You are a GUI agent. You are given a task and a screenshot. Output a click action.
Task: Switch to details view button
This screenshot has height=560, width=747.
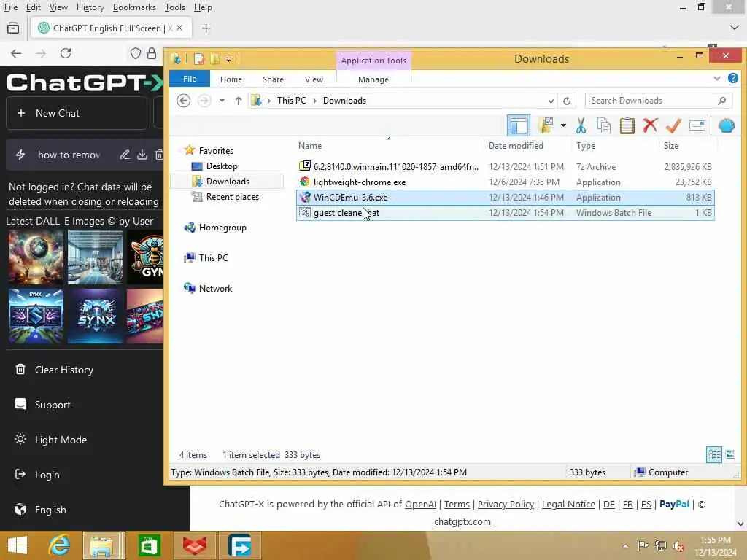click(714, 454)
